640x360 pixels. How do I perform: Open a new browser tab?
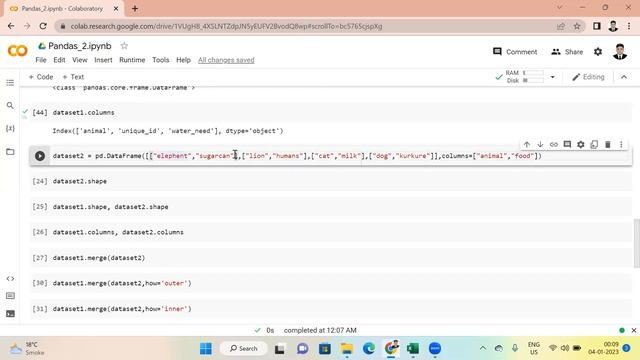coord(135,8)
